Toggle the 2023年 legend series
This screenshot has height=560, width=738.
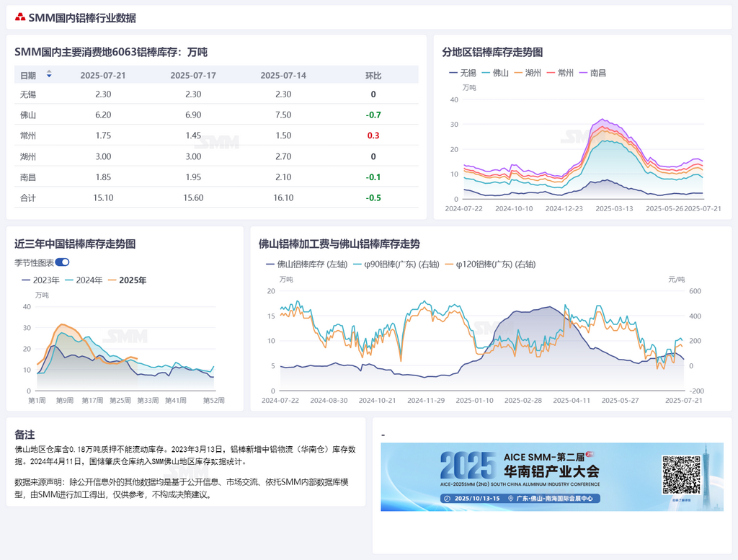(40, 280)
